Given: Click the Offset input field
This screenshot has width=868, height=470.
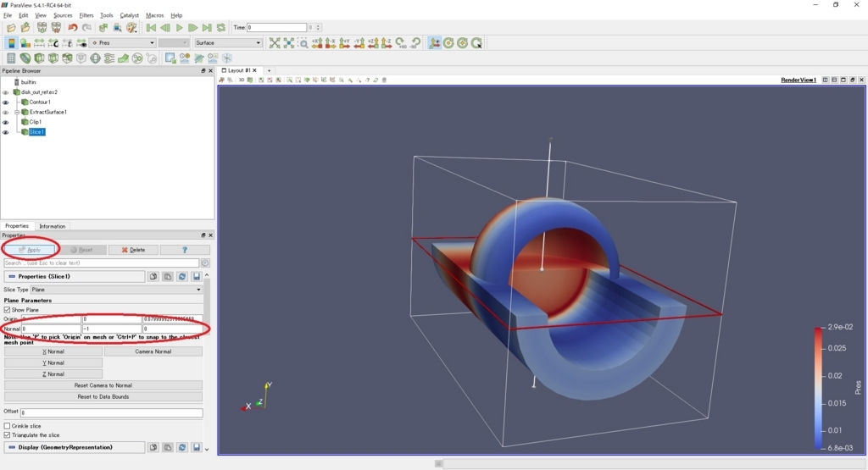Looking at the screenshot, I should (x=111, y=412).
